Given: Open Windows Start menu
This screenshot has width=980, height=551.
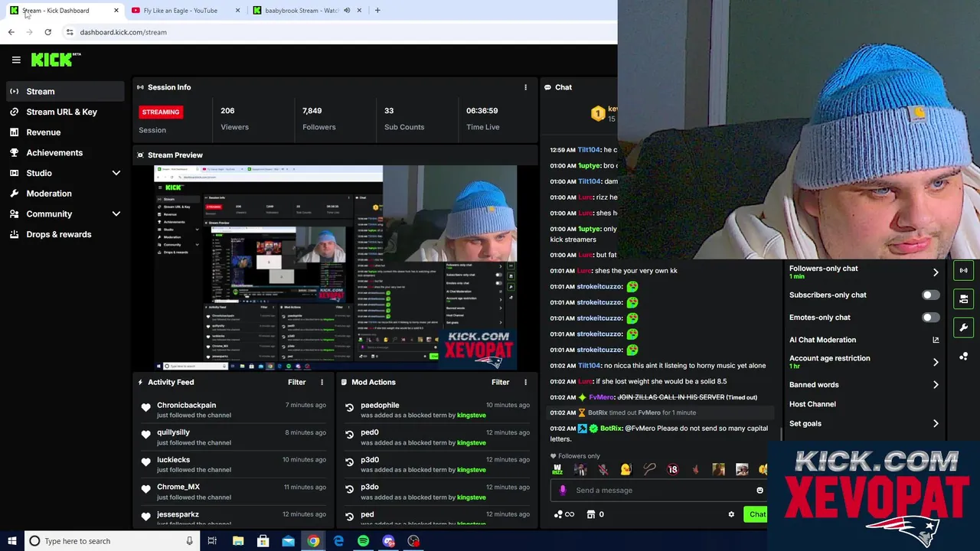Looking at the screenshot, I should click(11, 541).
